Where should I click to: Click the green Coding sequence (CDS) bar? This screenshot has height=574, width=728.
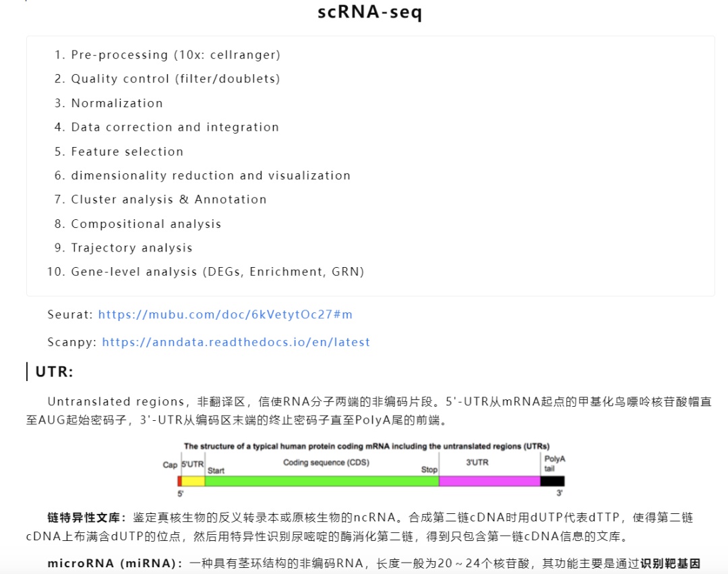[322, 481]
